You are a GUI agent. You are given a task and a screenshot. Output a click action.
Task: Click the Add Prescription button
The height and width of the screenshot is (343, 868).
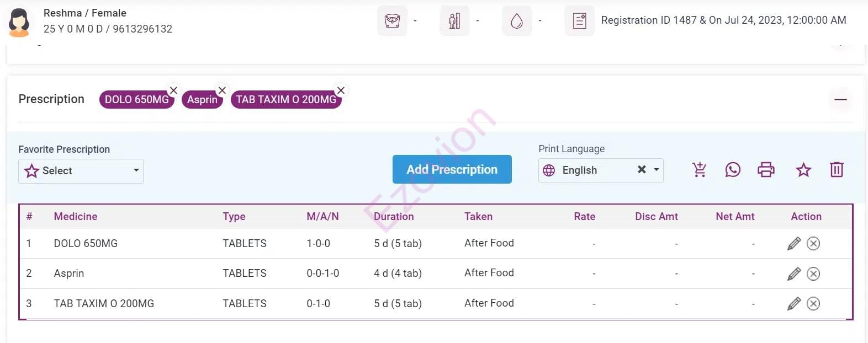click(452, 169)
